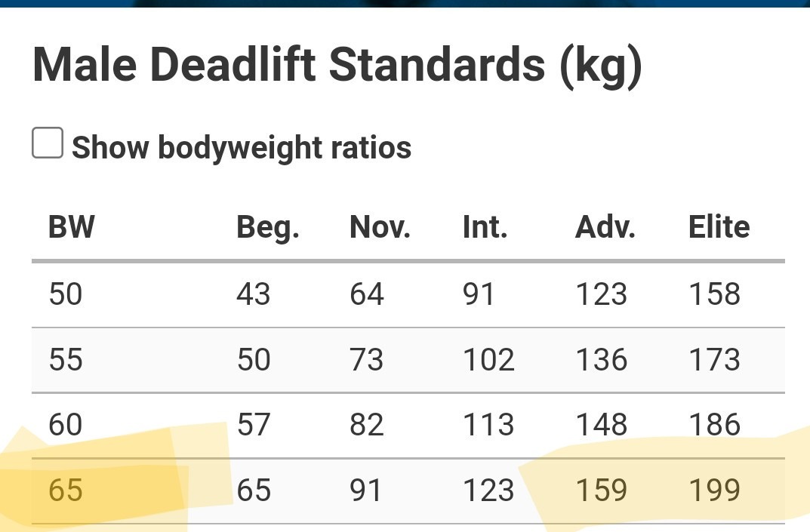Select highlighted bodyweight 65 cell
Screen dimensions: 810x532
pyautogui.click(x=66, y=490)
